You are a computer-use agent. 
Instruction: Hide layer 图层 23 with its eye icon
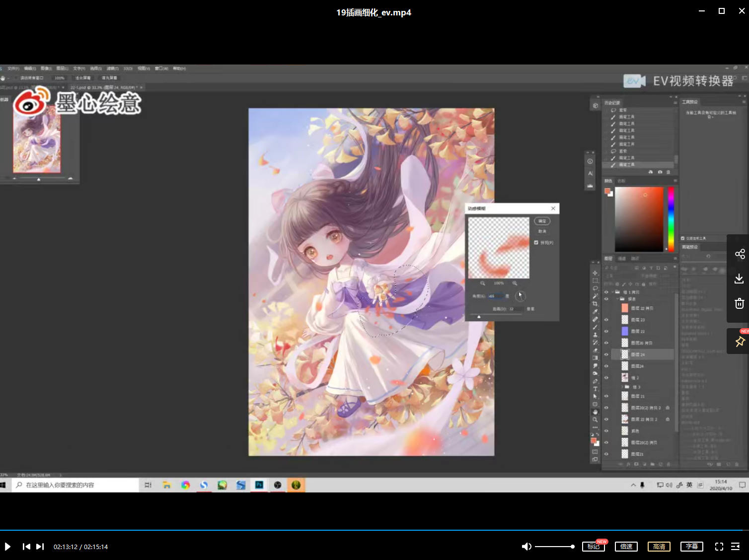[x=606, y=320]
